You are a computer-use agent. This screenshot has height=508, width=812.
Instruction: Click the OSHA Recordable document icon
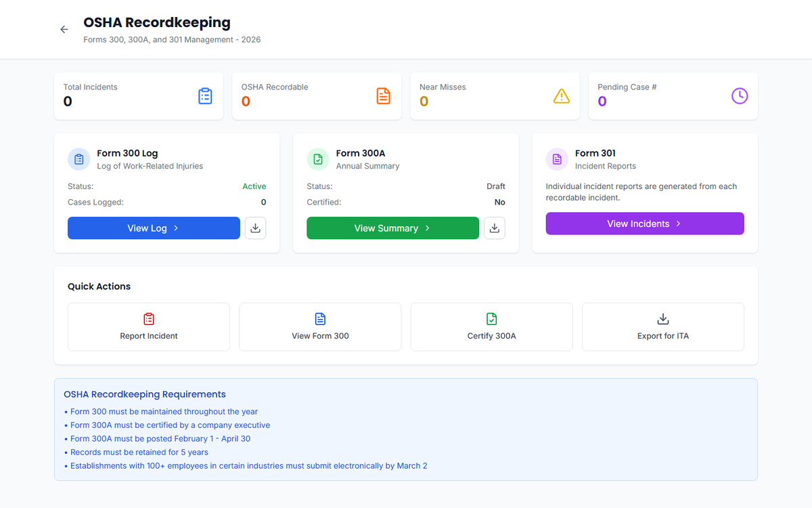[x=384, y=96]
